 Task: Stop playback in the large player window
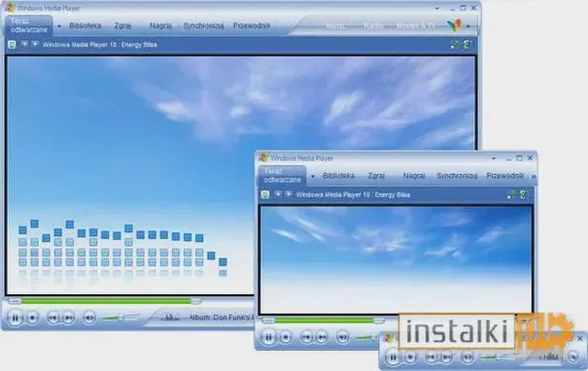[33, 319]
